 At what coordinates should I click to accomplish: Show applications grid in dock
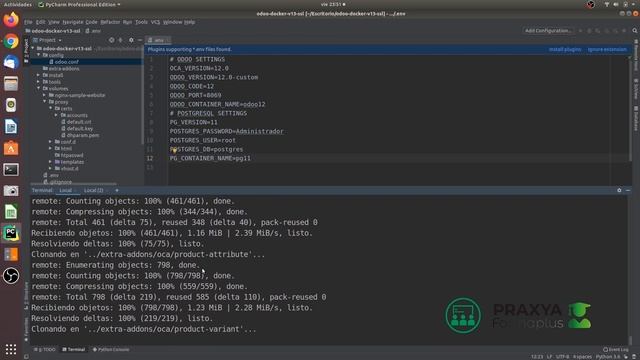11,349
